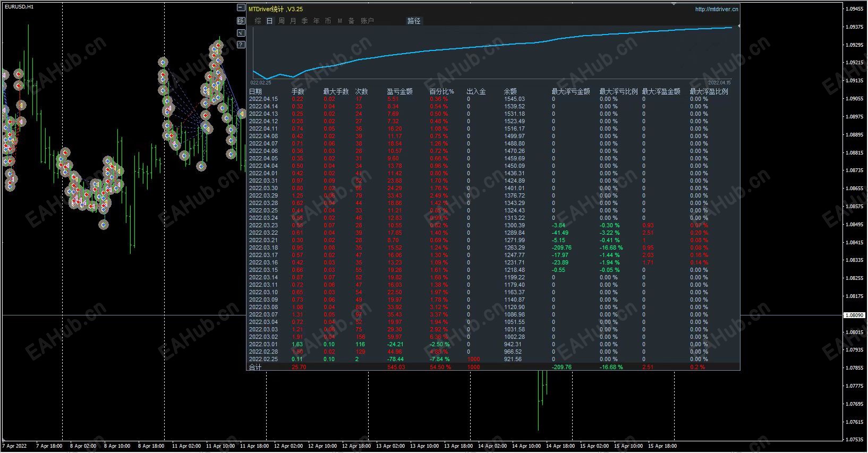Click the balance value 1002.28
The width and height of the screenshot is (868, 453).
point(514,337)
